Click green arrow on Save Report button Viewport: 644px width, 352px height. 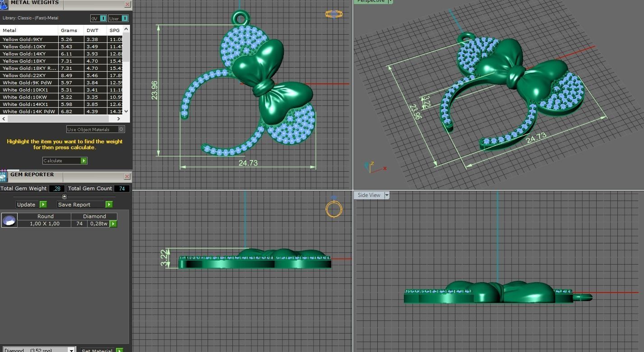pyautogui.click(x=109, y=204)
